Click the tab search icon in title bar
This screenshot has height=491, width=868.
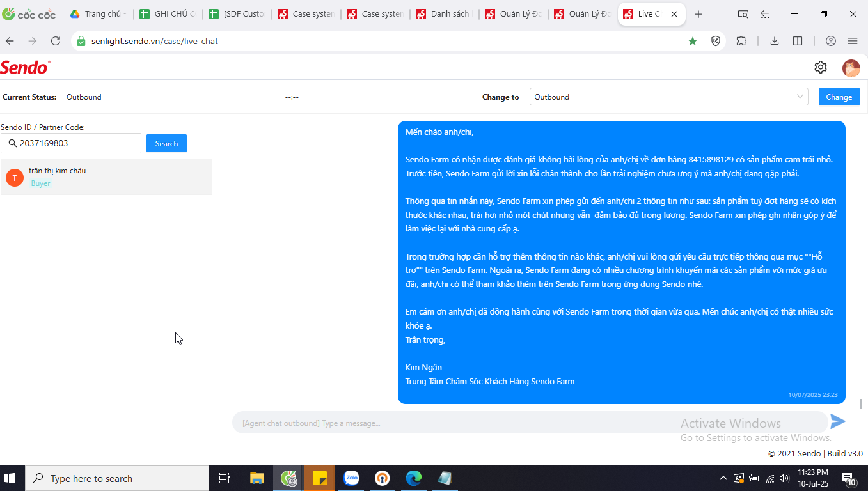743,14
